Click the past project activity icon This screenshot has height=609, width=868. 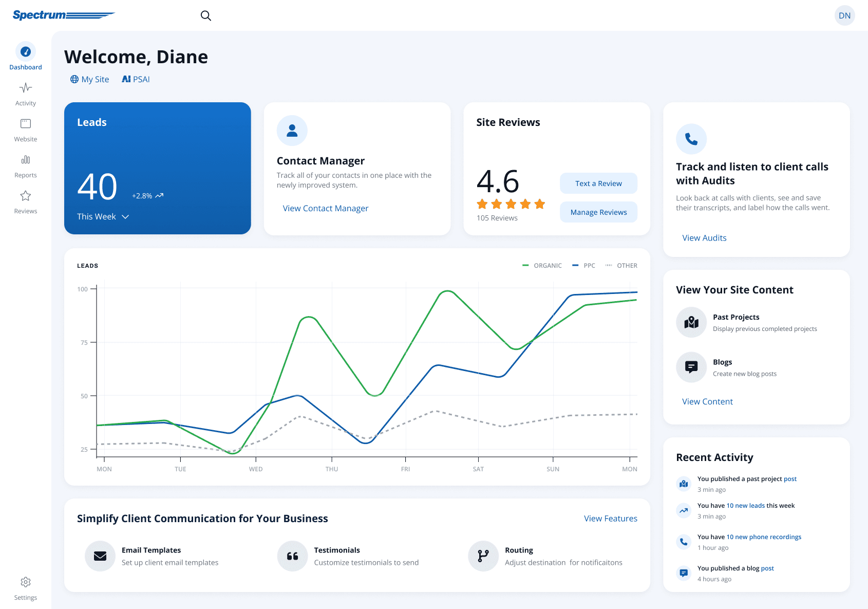tap(684, 484)
